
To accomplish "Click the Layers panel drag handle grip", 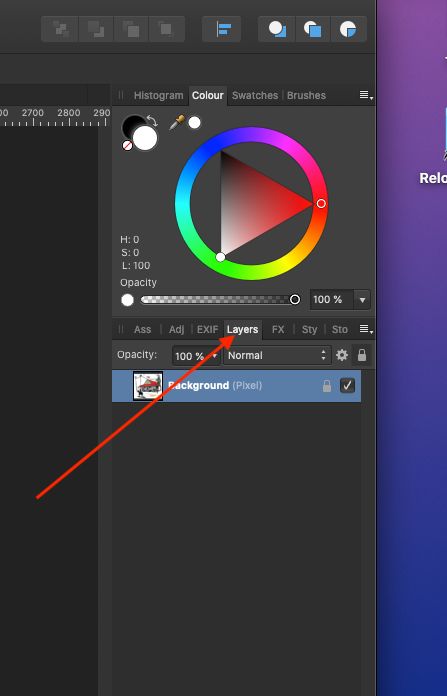I will pyautogui.click(x=121, y=329).
